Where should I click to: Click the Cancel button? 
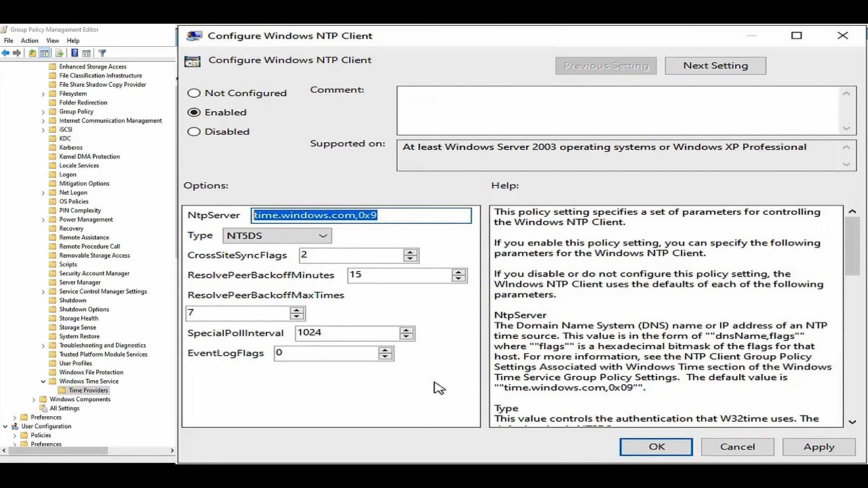point(737,447)
